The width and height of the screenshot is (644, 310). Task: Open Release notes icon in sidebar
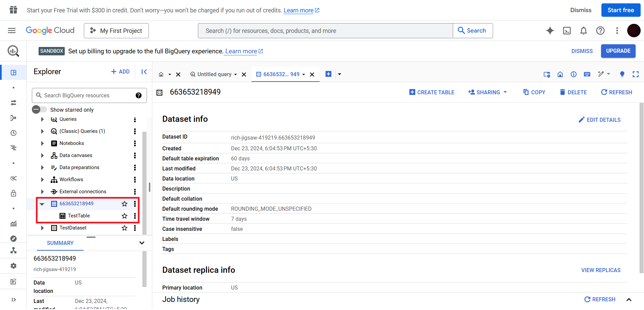13,281
